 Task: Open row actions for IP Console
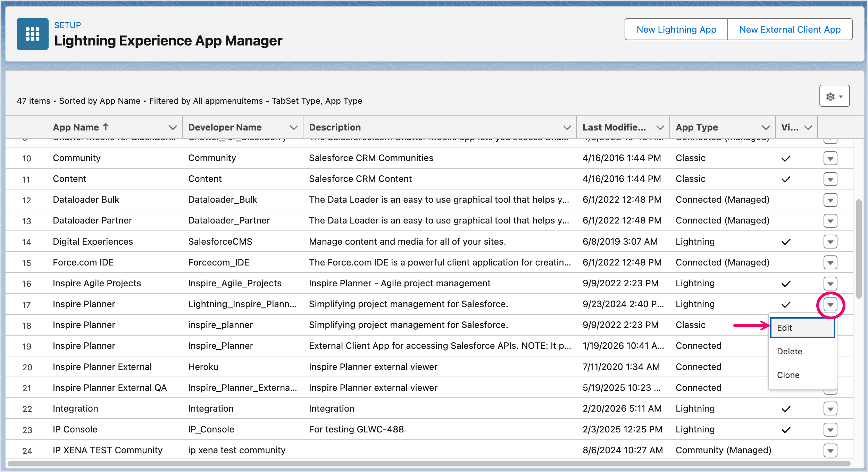(830, 430)
